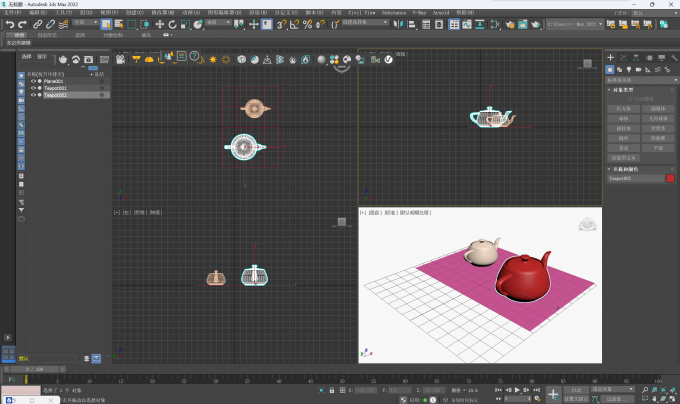Click the Select Object tool
The width and height of the screenshot is (680, 404).
click(106, 23)
